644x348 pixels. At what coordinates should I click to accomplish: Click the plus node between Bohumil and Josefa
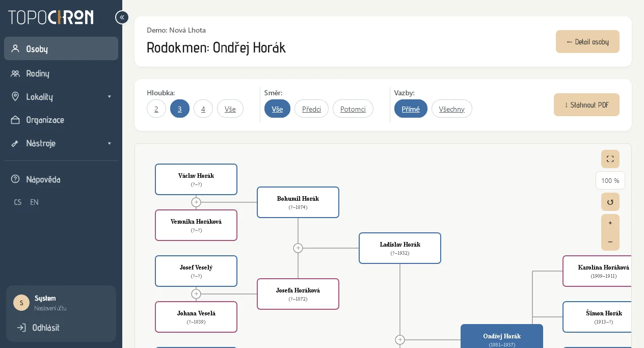click(298, 248)
